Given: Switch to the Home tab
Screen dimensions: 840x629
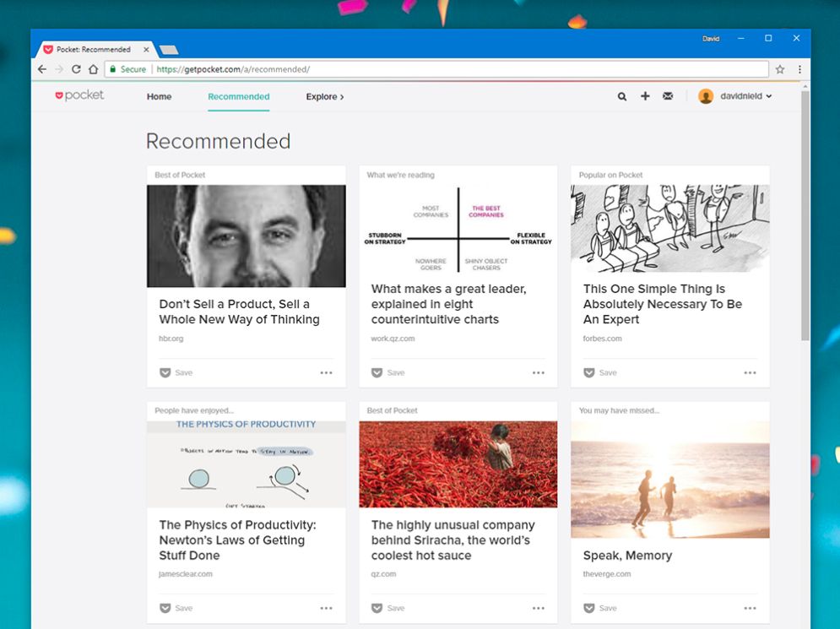Looking at the screenshot, I should [159, 97].
